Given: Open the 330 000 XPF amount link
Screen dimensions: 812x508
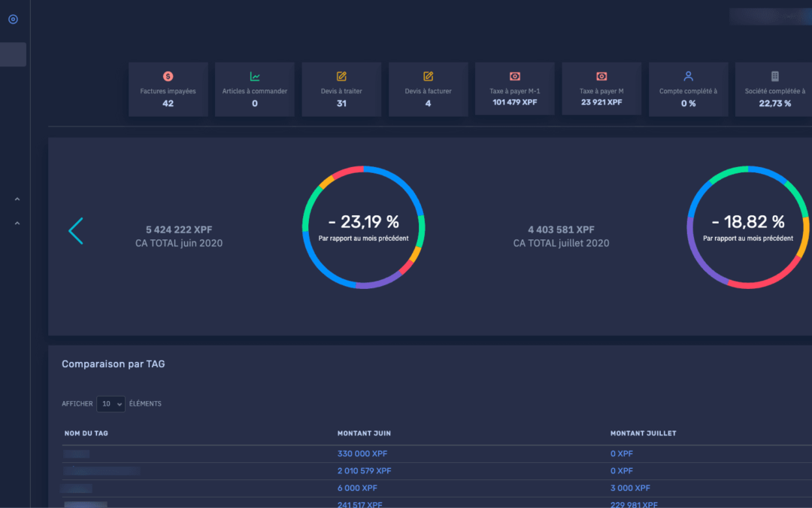Looking at the screenshot, I should click(362, 454).
